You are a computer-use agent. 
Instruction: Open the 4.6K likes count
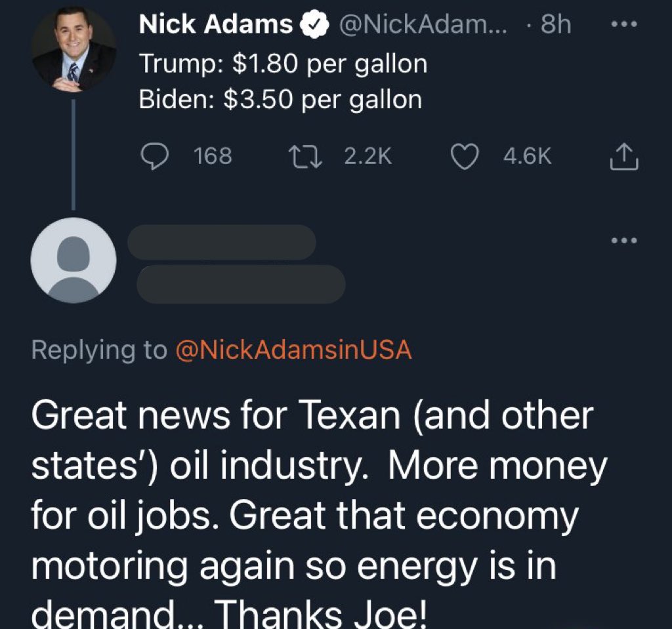coord(527,156)
